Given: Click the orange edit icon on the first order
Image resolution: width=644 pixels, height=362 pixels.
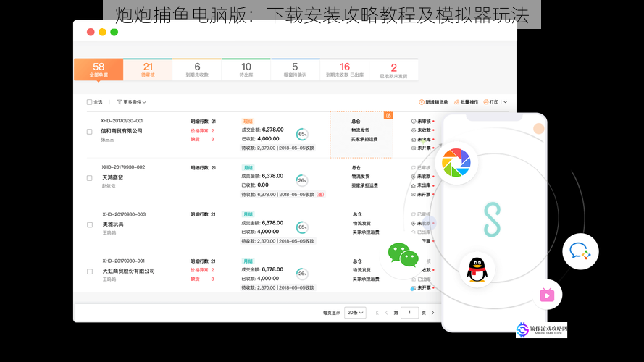Looking at the screenshot, I should point(388,116).
